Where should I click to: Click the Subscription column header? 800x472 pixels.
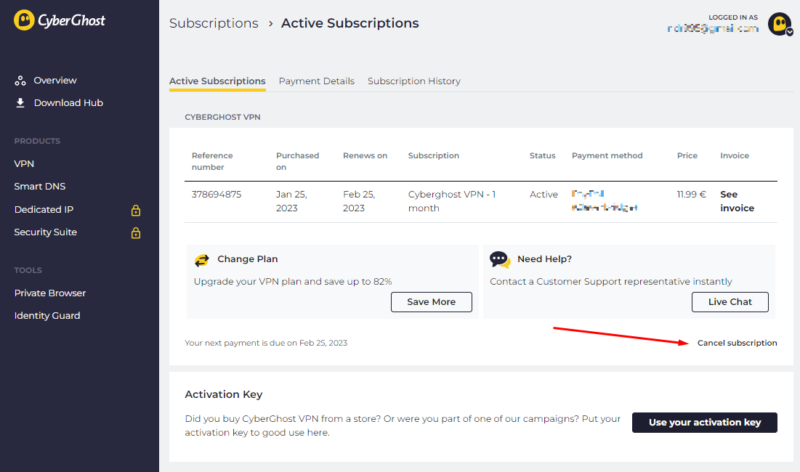click(x=434, y=156)
